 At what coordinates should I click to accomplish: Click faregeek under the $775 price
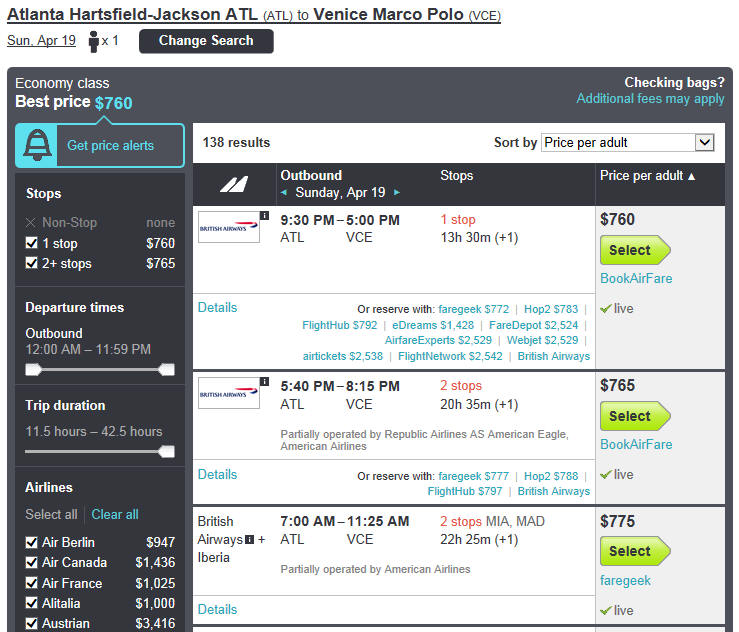(625, 581)
